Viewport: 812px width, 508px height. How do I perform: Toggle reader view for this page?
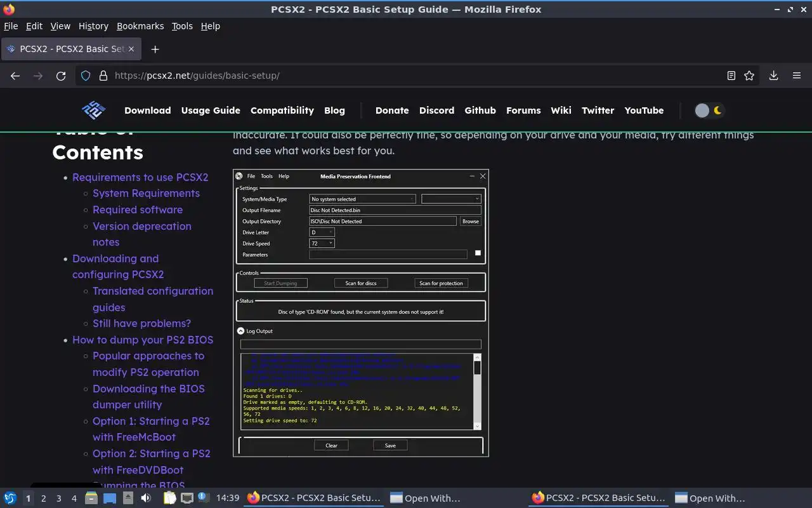click(731, 76)
